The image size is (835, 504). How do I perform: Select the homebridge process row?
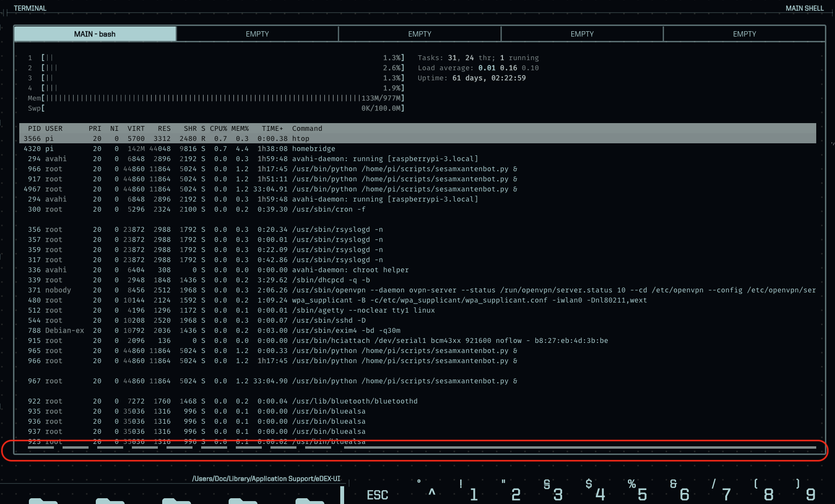[x=418, y=149]
